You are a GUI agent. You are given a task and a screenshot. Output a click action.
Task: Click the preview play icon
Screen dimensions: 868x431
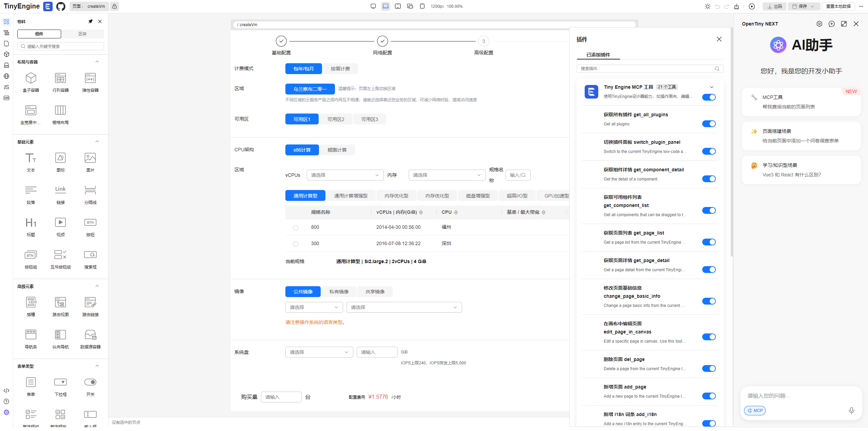[751, 6]
